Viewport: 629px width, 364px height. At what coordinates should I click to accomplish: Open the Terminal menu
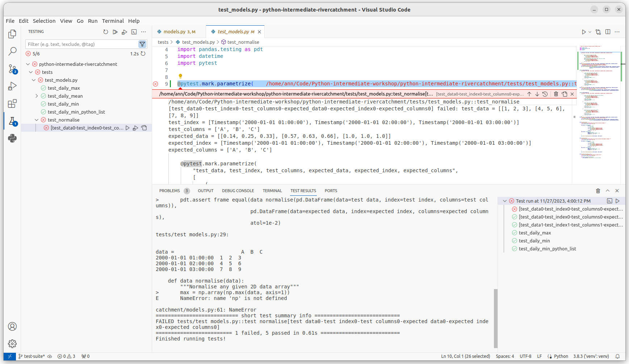coord(113,21)
